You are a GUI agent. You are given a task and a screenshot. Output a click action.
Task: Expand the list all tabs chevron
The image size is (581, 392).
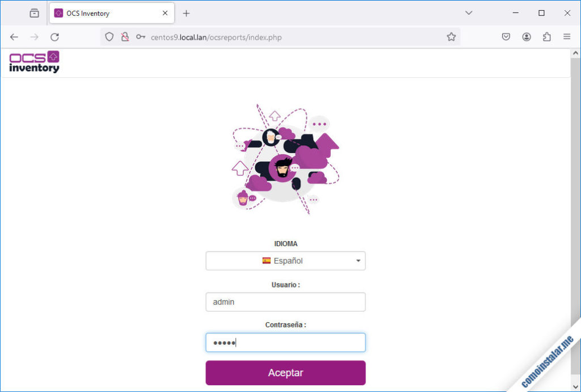[x=468, y=13]
